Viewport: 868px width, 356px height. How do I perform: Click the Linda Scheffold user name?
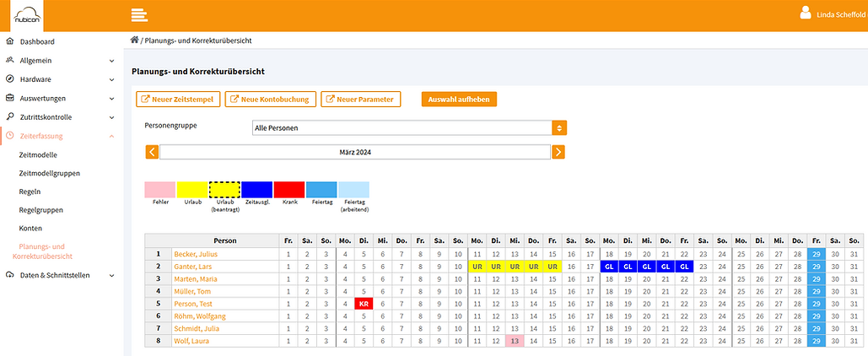[x=840, y=15]
